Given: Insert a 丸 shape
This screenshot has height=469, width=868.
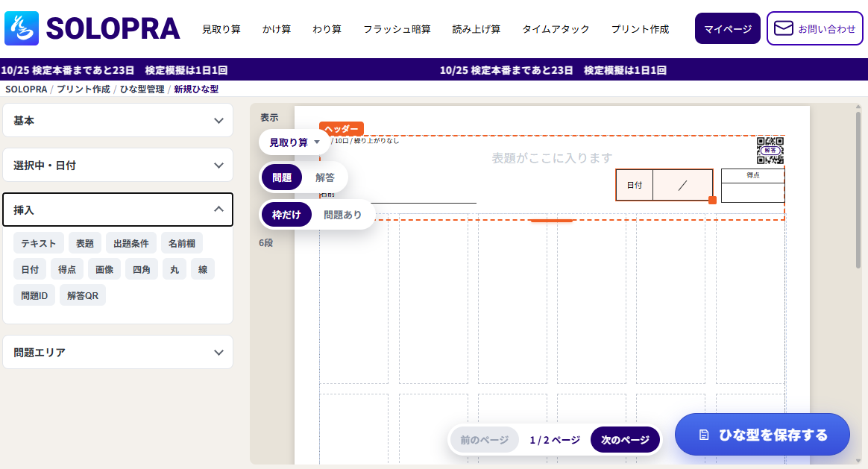Looking at the screenshot, I should click(174, 269).
